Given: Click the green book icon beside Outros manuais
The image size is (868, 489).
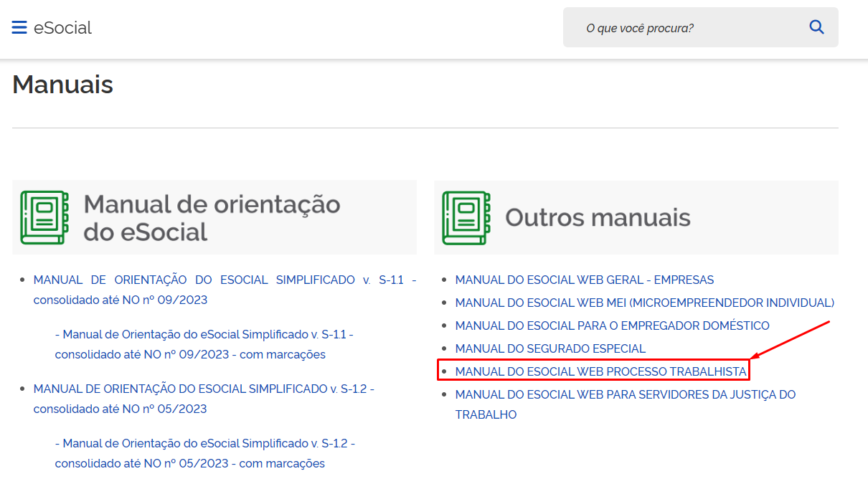Looking at the screenshot, I should click(x=466, y=217).
